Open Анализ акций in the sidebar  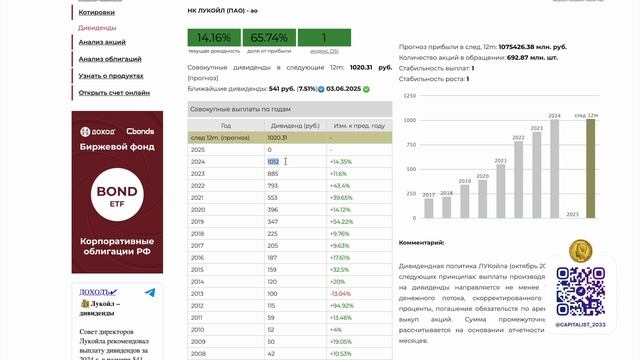pos(102,42)
